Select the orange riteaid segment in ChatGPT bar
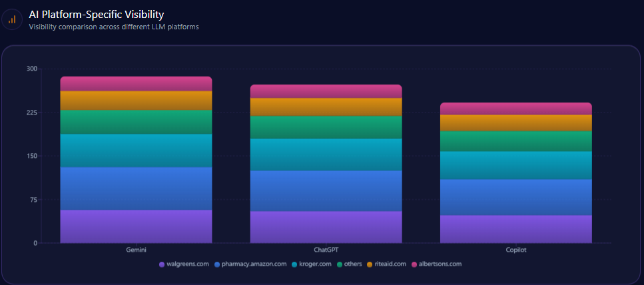Viewport: 644px width, 285px height. point(326,107)
